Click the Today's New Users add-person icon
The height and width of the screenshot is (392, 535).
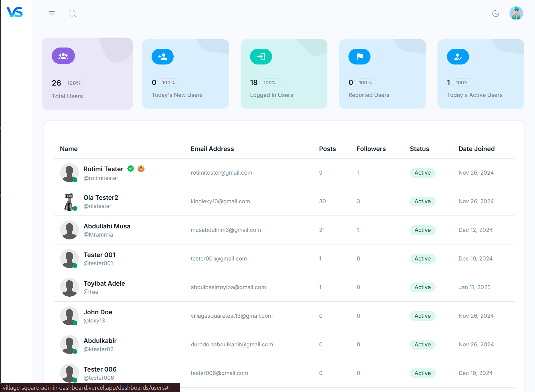click(x=163, y=57)
